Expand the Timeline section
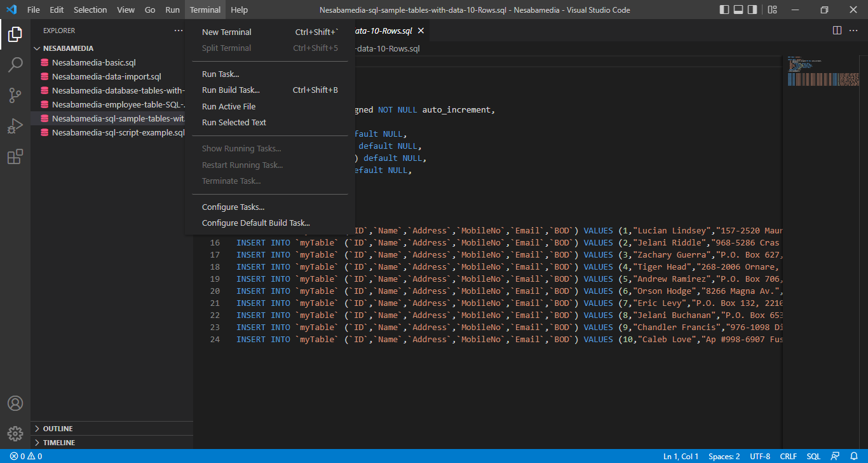This screenshot has width=868, height=463. pos(58,443)
